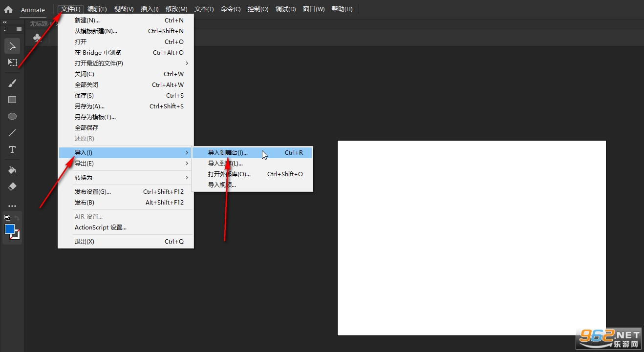Choose 全部保存 menu item
Viewport: 644px width, 352px height.
tap(126, 128)
